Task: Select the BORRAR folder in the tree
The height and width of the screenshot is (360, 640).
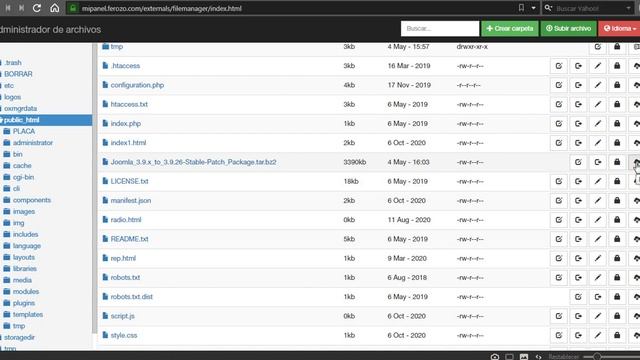Action: pos(18,74)
